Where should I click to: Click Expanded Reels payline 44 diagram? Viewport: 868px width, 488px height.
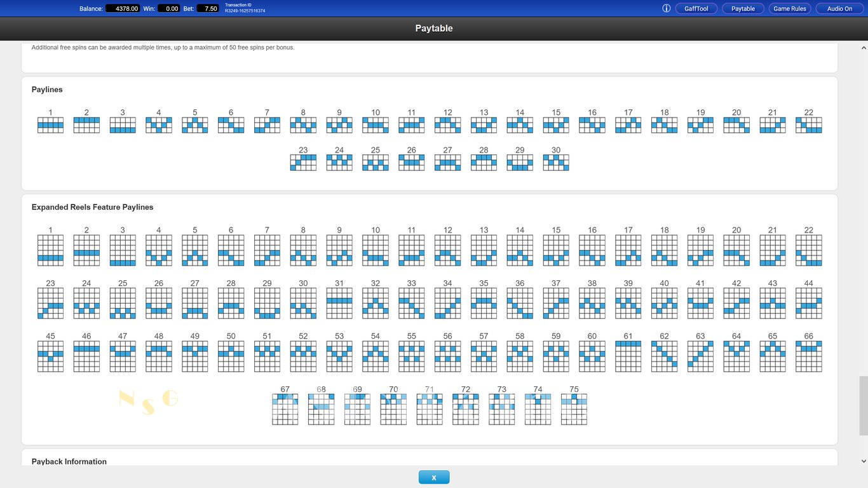tap(808, 303)
